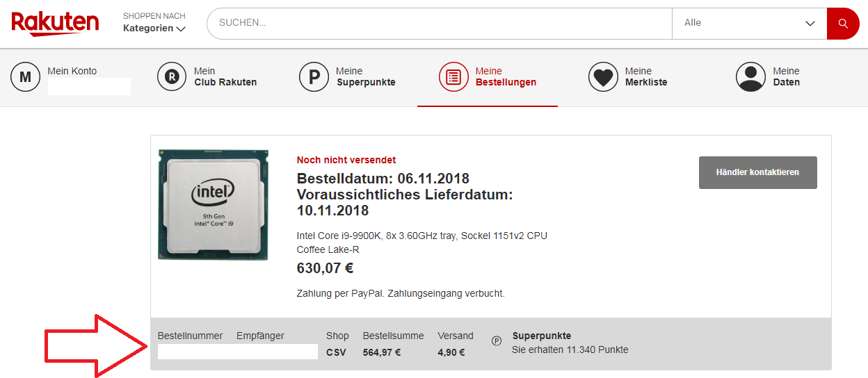The image size is (868, 378).
Task: Click the small Superpunkte P symbol
Action: pyautogui.click(x=497, y=341)
